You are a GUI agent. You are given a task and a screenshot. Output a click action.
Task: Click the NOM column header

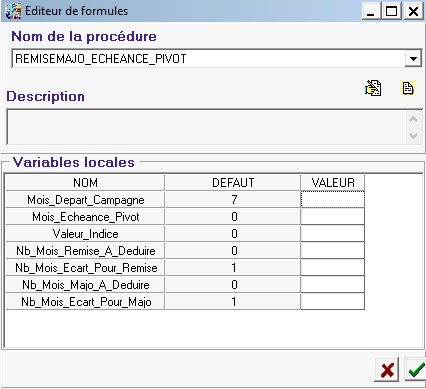point(85,183)
